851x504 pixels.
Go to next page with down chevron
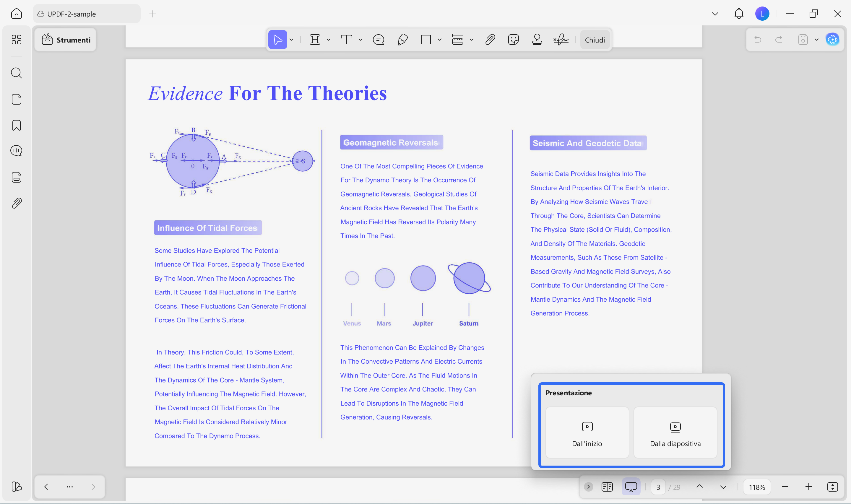click(x=723, y=487)
